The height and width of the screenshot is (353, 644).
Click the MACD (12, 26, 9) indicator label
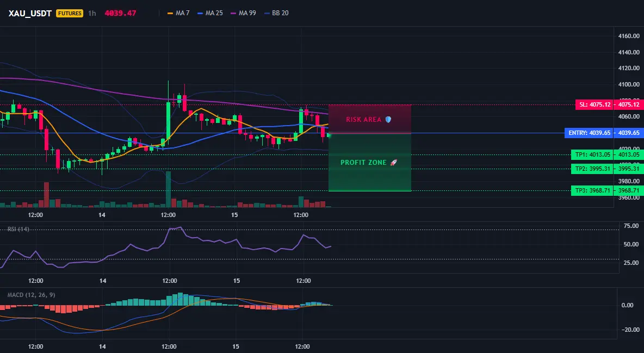click(31, 295)
